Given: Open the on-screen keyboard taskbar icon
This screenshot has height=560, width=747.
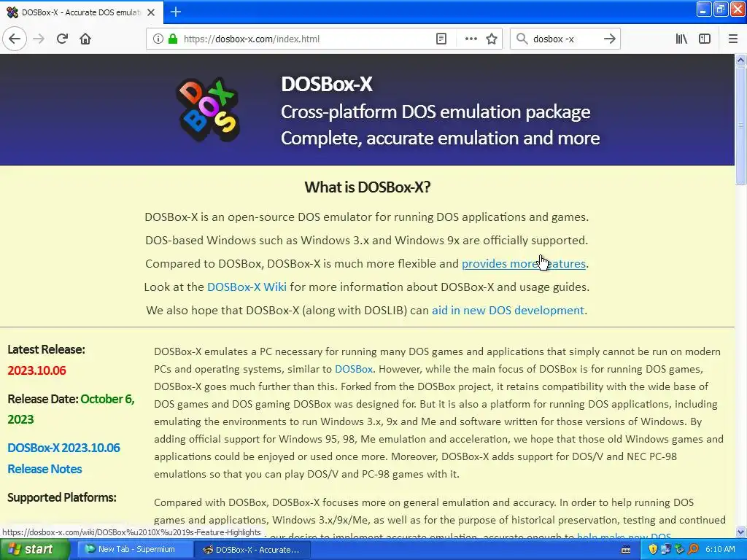Looking at the screenshot, I should (x=626, y=550).
